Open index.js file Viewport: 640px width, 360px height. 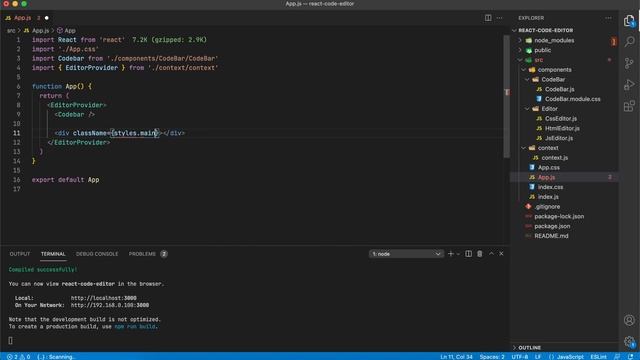tap(548, 197)
